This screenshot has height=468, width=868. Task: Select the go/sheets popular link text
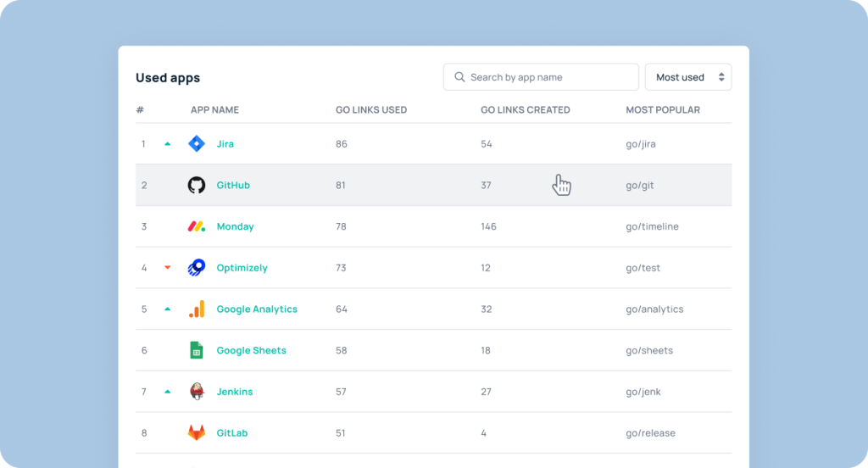point(649,350)
